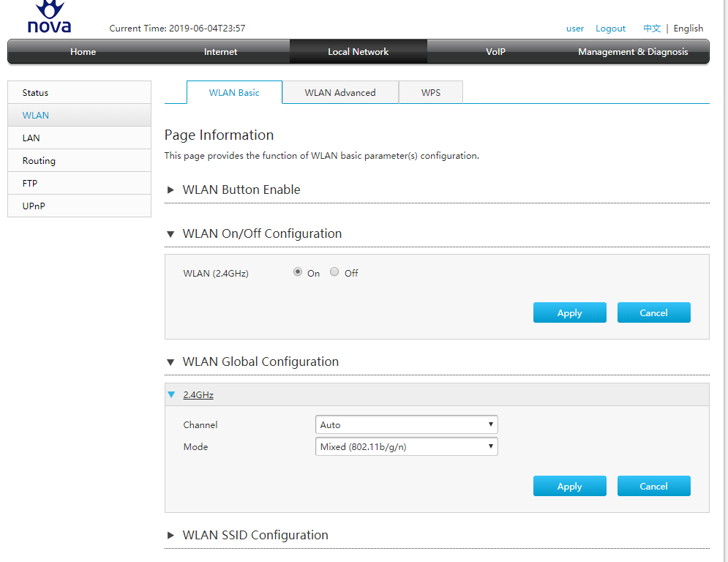
Task: Switch language to Chinese (中文)
Action: point(652,29)
